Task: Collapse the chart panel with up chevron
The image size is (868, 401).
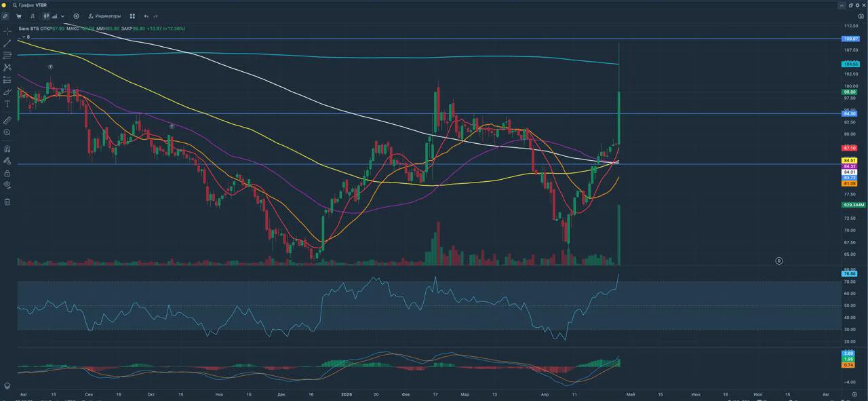Action: 842,5
